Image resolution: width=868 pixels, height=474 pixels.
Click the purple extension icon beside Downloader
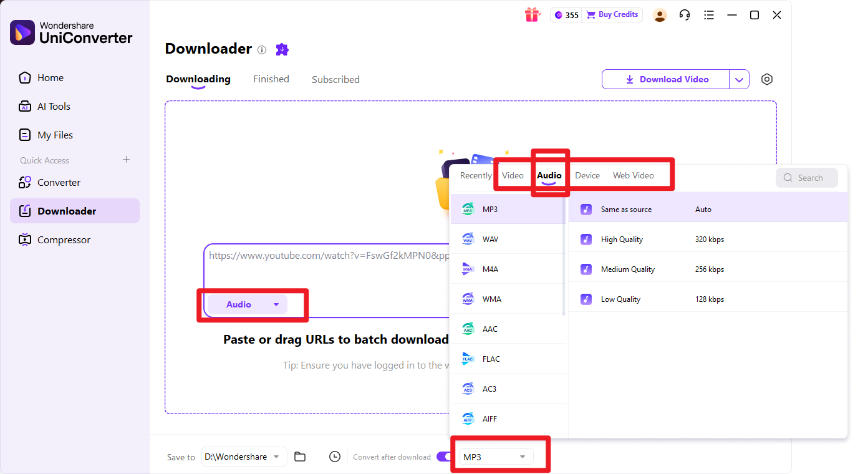point(282,49)
